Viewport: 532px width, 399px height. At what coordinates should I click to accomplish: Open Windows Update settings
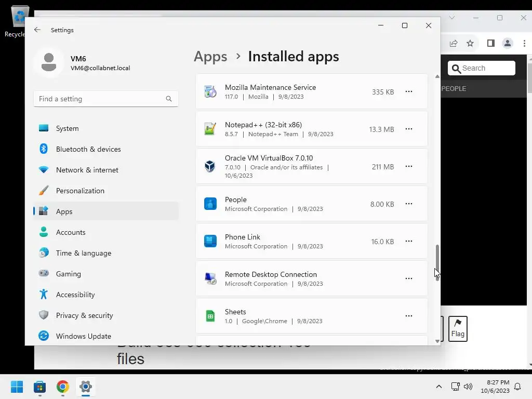pyautogui.click(x=106, y=336)
